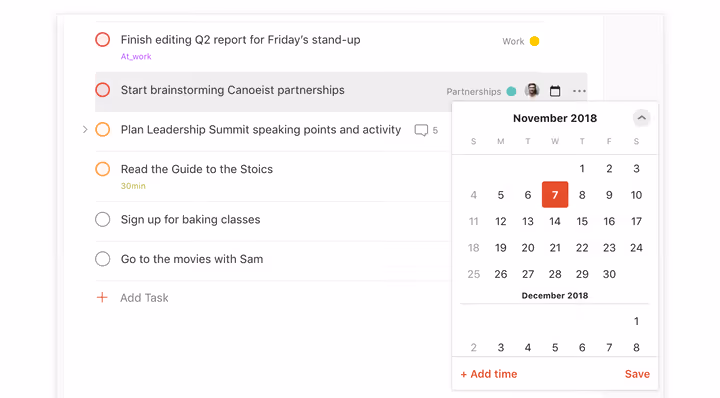Click the yellow Work project color dot
The height and width of the screenshot is (398, 720).
(x=534, y=41)
